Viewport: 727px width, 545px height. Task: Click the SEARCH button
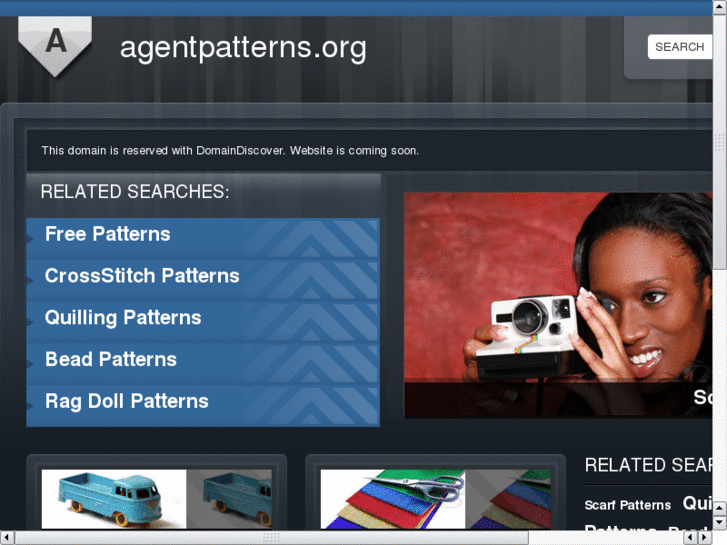(679, 47)
